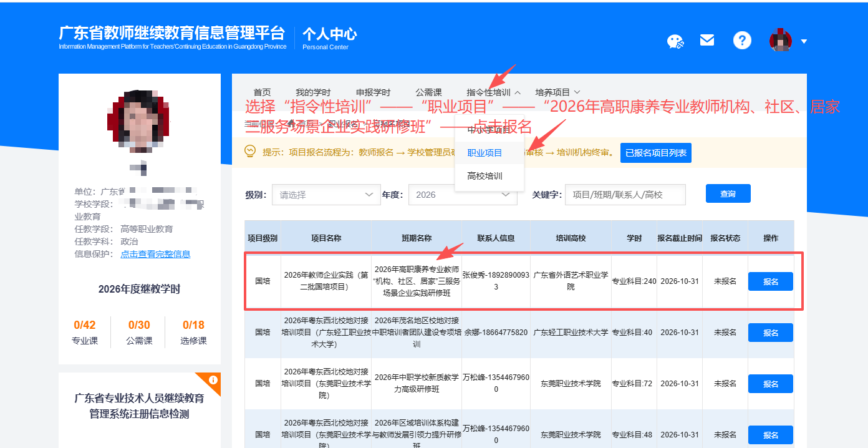Click the user avatar in header
The image size is (868, 448).
781,41
